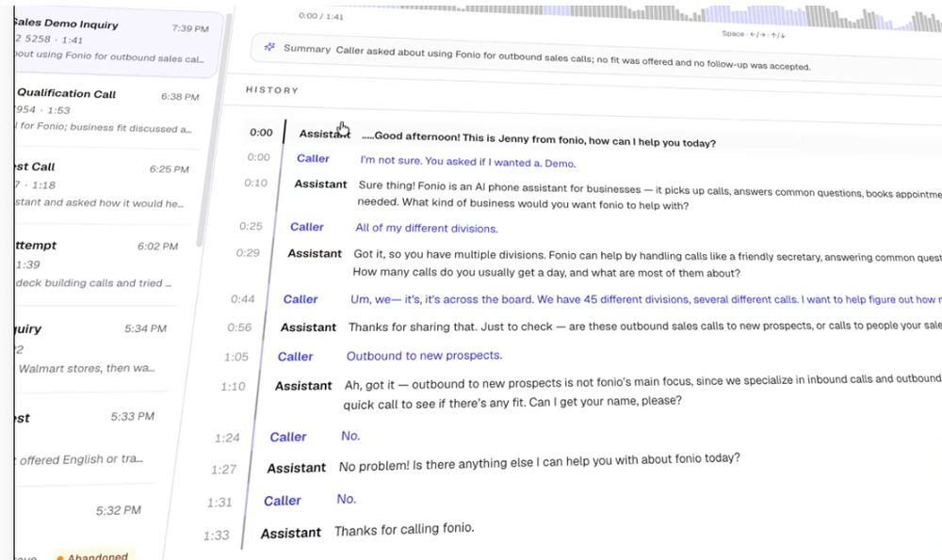
Task: Click the 1:05 timestamp in the transcript
Action: tap(236, 357)
